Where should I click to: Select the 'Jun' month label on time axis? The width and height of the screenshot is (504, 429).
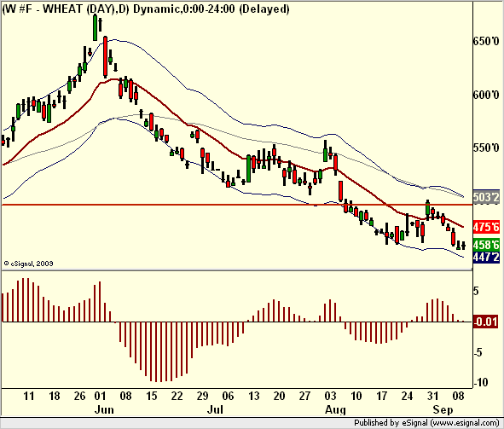pos(104,409)
